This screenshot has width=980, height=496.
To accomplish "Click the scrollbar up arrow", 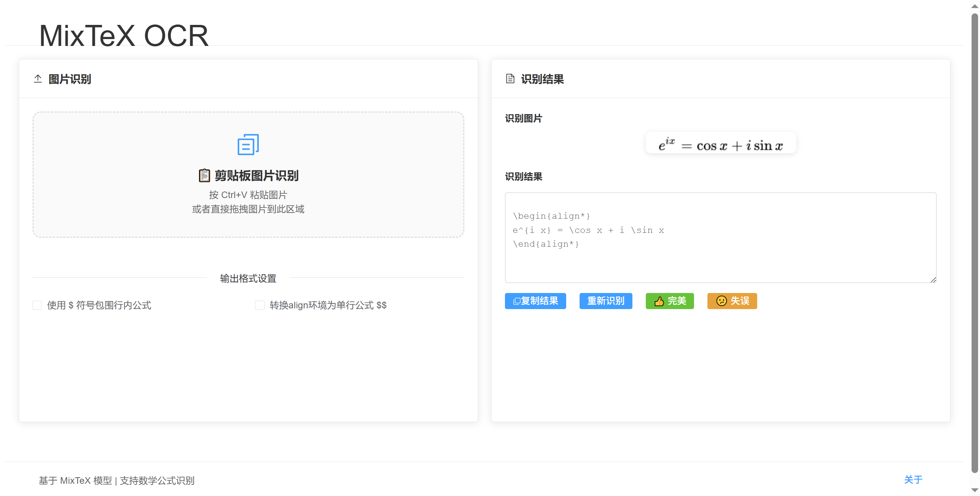I will 975,6.
